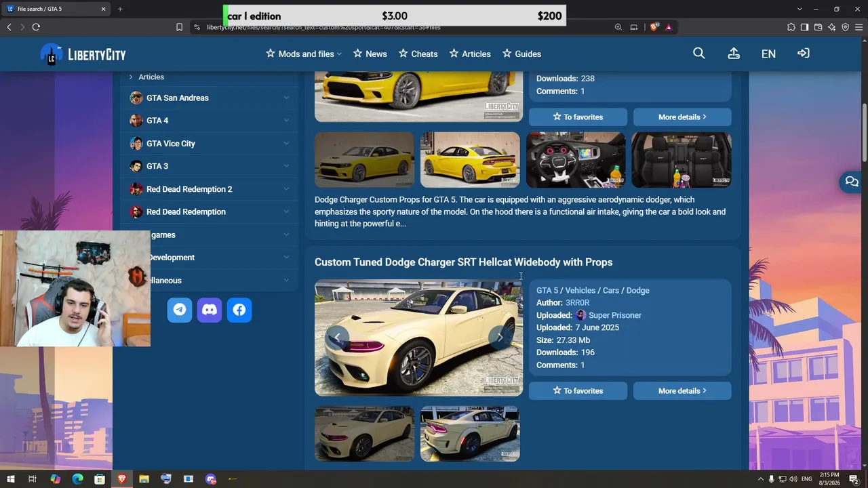Open the Custom Tuned Dodge Charger SRT title
This screenshot has height=488, width=868.
[x=463, y=262]
